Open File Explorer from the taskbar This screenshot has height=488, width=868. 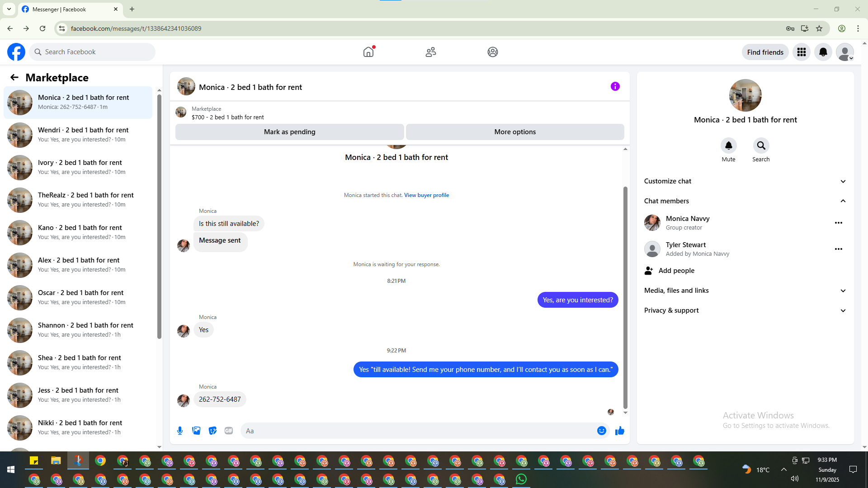56,461
